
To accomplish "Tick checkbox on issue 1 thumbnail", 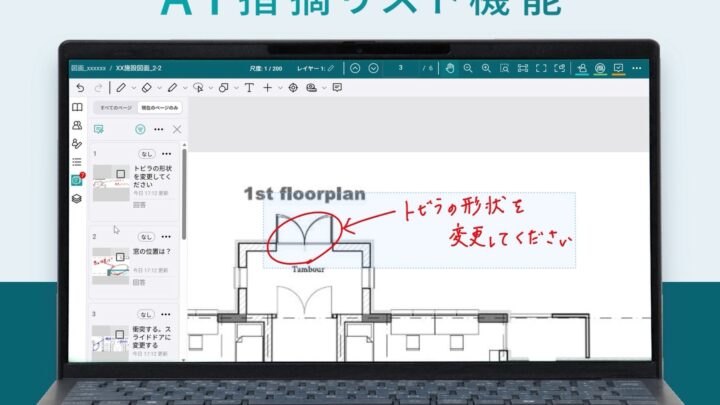I will [x=120, y=174].
